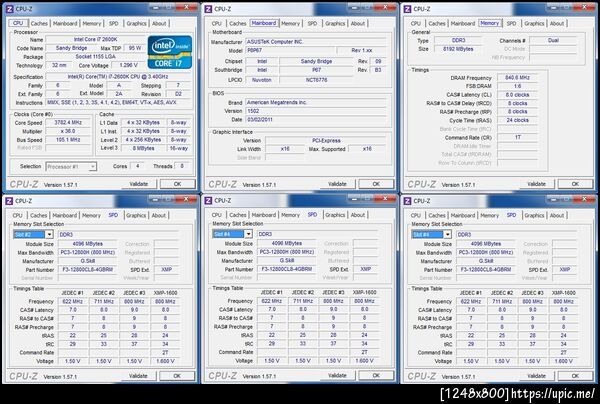This screenshot has height=404, width=600.
Task: Click the CPU-Z title icon in the CPU tab window
Action: (10, 9)
